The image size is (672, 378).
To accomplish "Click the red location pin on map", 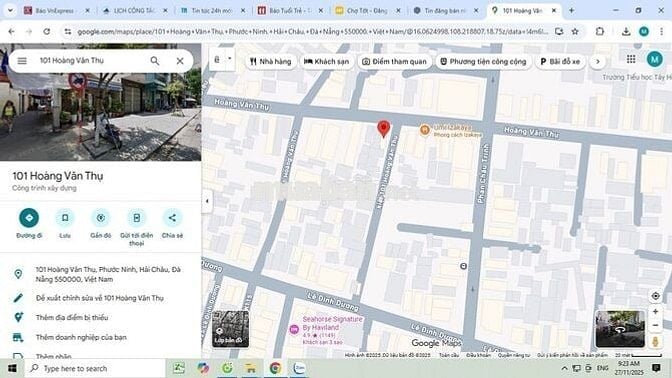I will (384, 129).
